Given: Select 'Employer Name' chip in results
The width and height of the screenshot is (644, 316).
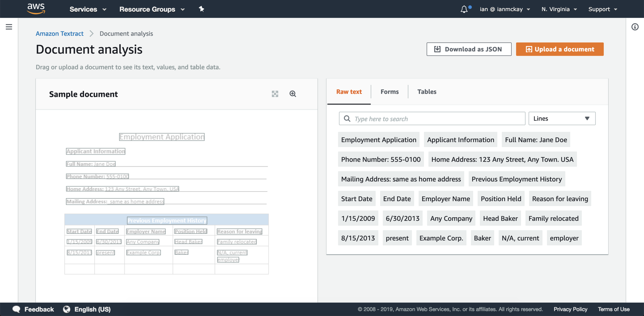Looking at the screenshot, I should 446,199.
